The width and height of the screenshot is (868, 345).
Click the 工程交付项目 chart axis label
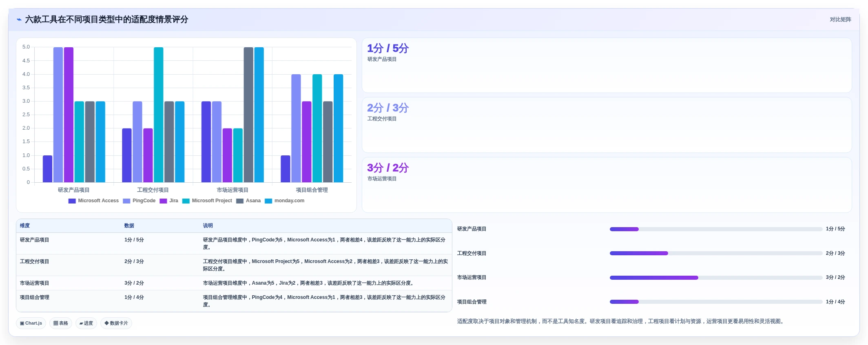[153, 190]
